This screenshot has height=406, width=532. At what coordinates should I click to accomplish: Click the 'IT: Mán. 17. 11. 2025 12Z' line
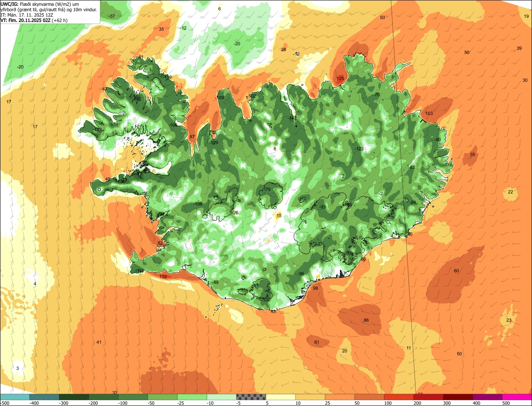pos(27,15)
